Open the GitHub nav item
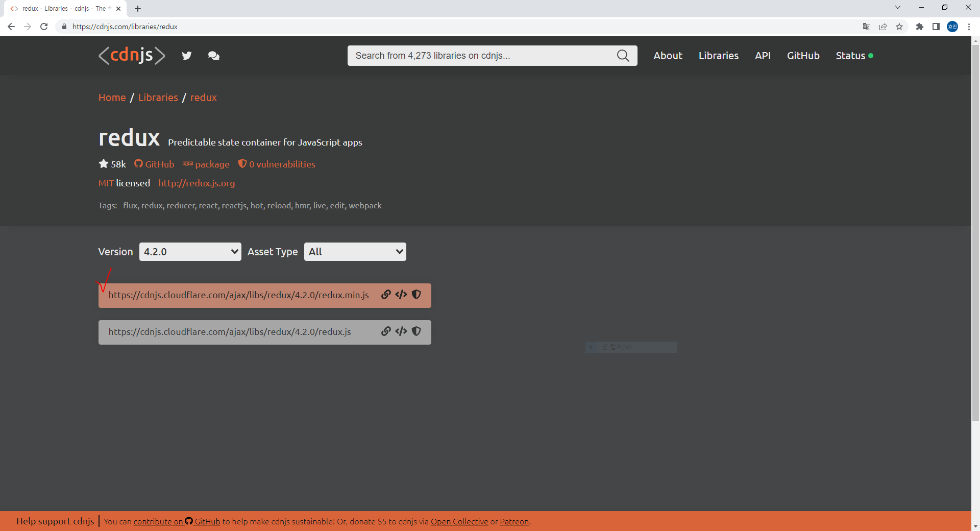The height and width of the screenshot is (531, 980). coord(803,56)
